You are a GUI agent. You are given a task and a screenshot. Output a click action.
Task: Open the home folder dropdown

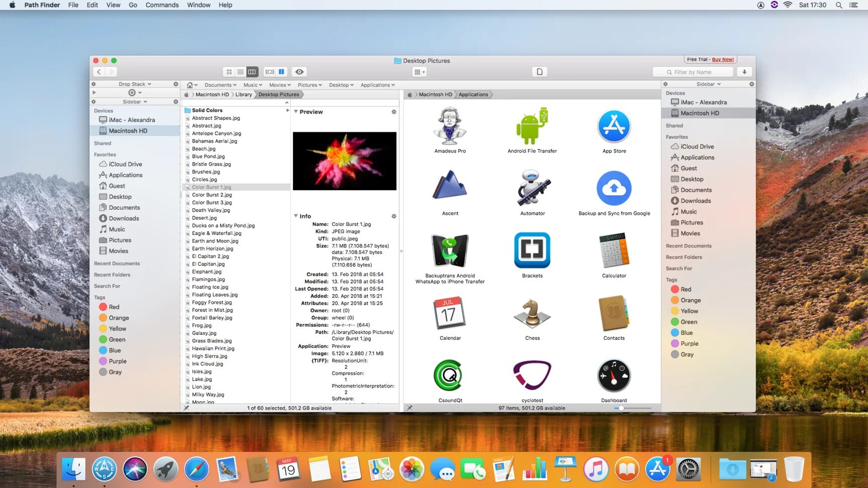tap(192, 85)
